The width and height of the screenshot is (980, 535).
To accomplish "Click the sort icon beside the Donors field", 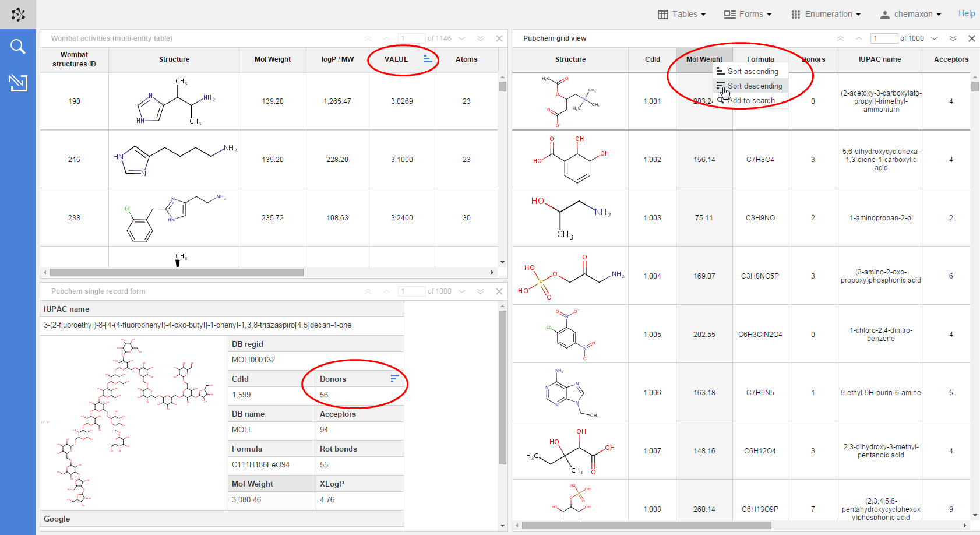I will point(394,379).
